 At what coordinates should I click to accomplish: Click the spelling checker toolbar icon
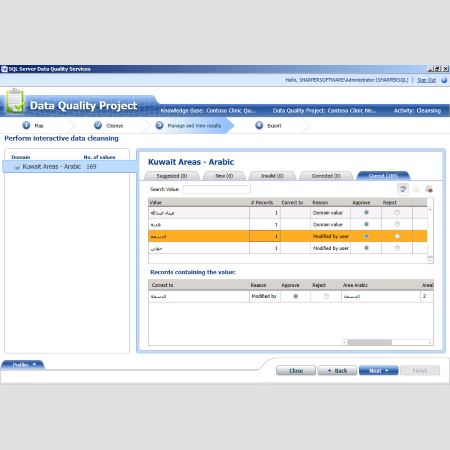click(403, 189)
